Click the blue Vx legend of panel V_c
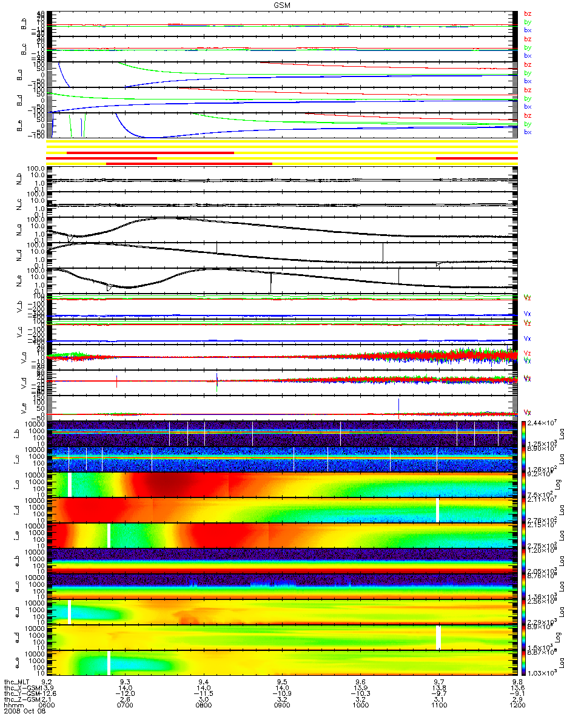This screenshot has height=728, width=564. pyautogui.click(x=528, y=339)
